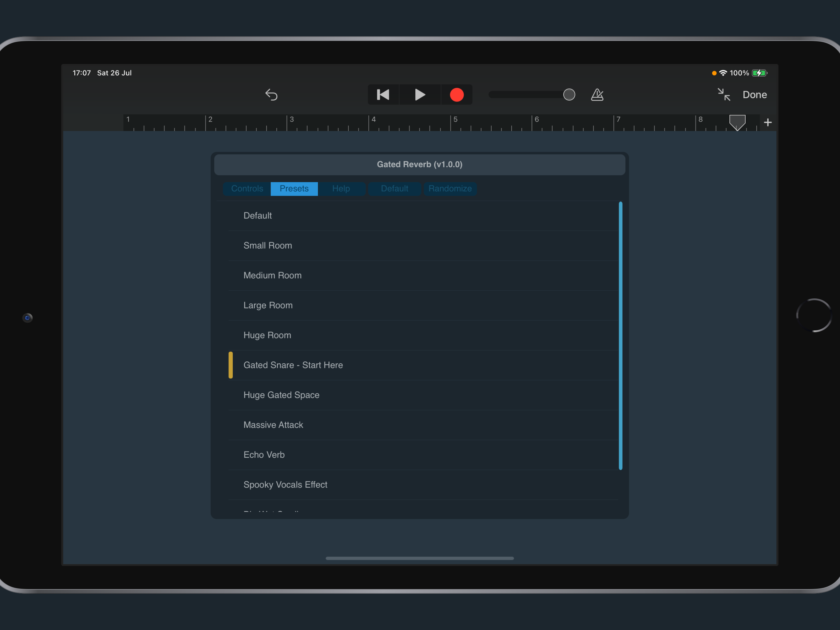Select the Small Room preset
Screen dimensions: 840x630
(x=423, y=245)
